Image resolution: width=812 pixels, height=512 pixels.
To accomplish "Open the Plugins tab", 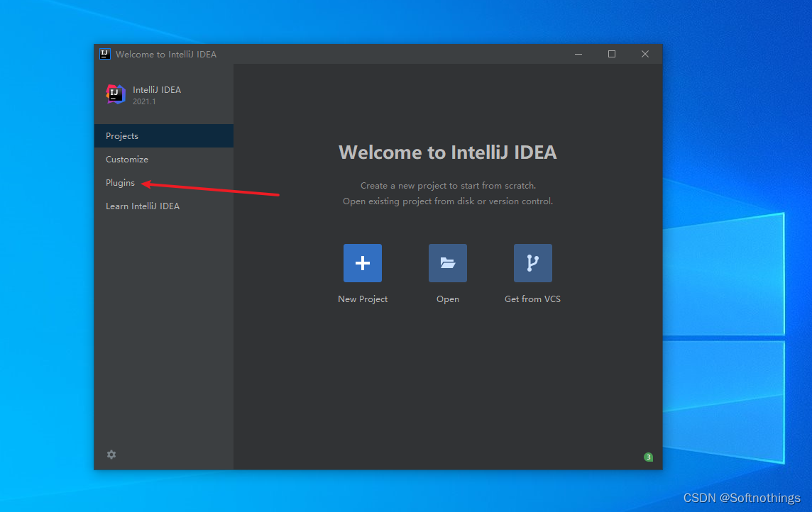I will (x=164, y=182).
